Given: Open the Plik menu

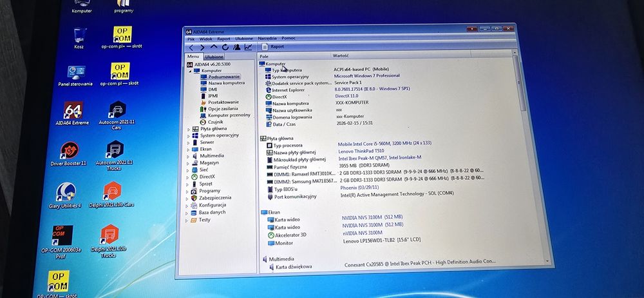Looking at the screenshot, I should pos(191,39).
